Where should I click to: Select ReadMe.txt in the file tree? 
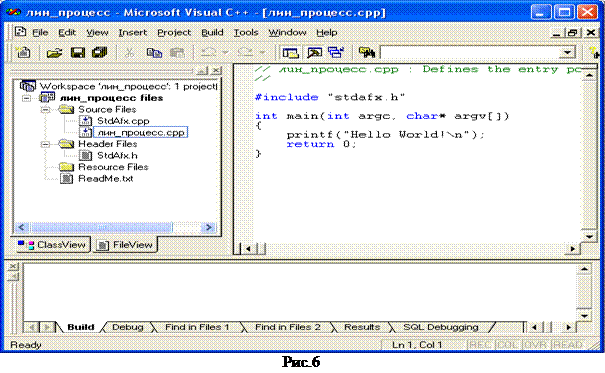point(106,179)
